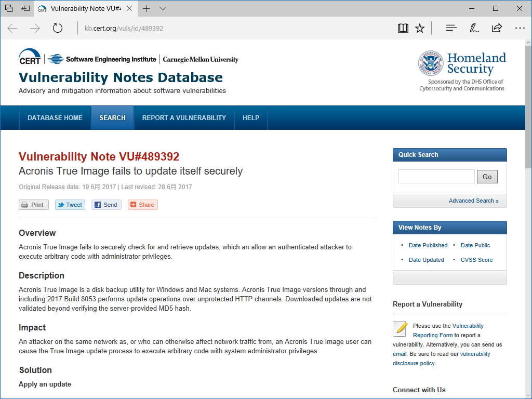
Task: Click the email link
Action: tap(400, 354)
